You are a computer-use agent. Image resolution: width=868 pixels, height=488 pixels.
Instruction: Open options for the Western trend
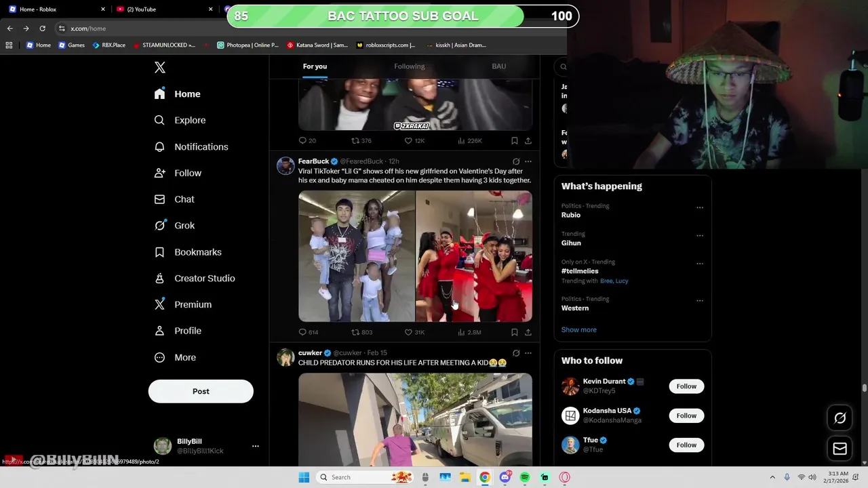(700, 300)
